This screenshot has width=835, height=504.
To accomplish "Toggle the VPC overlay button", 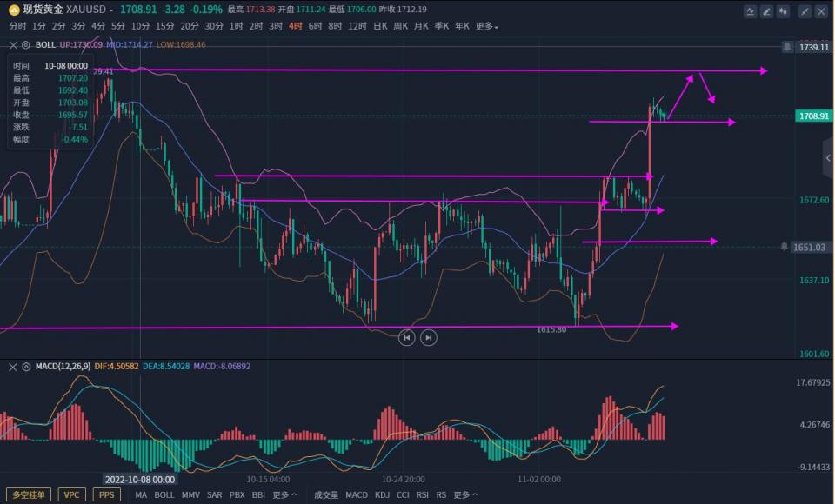I will click(x=72, y=494).
